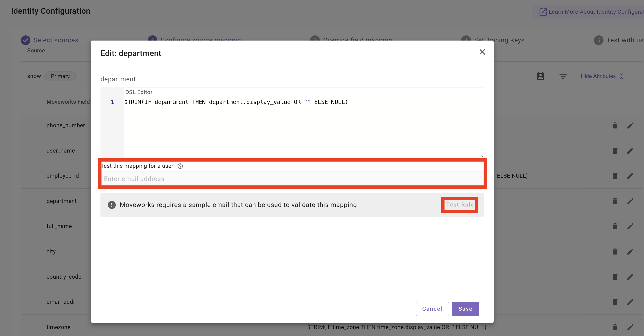Click the timezone $TRIM mapping expression
The image size is (644, 336).
tap(397, 327)
